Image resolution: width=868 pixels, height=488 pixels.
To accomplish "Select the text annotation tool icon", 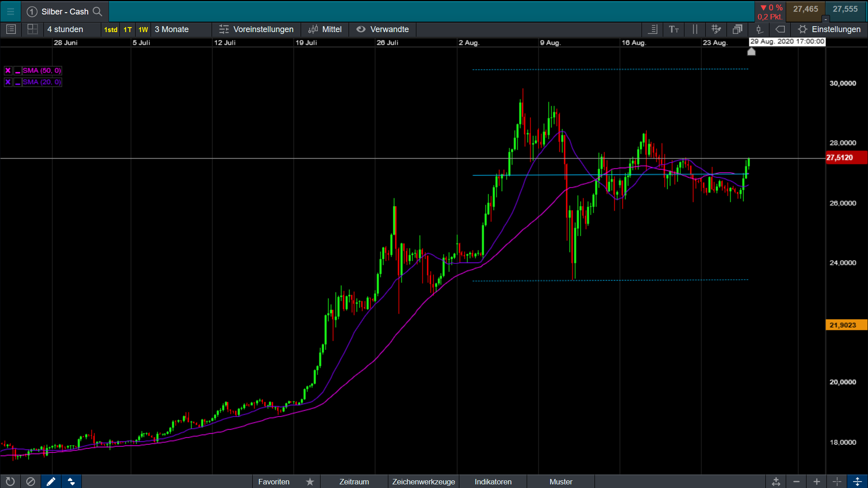I will (x=674, y=29).
